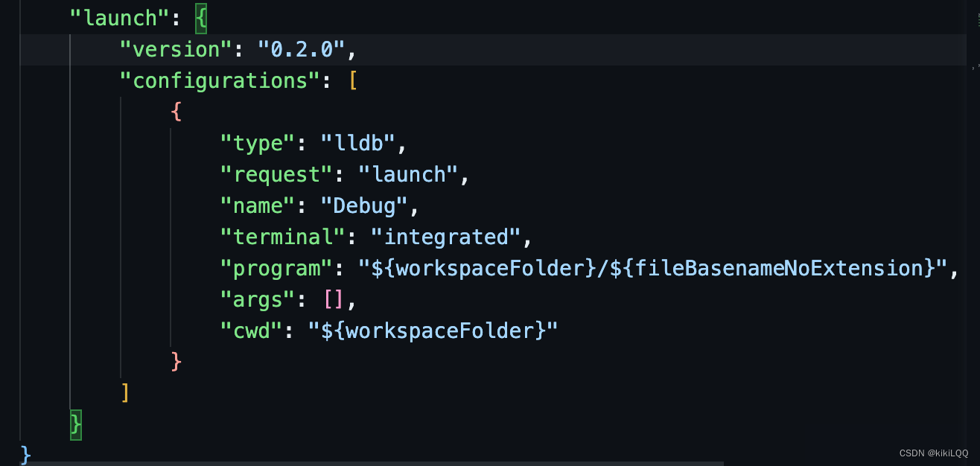
Task: Click the pink opening curly brace
Action: (x=176, y=112)
